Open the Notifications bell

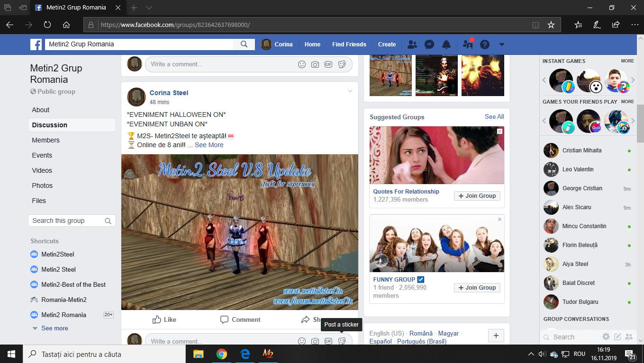click(x=446, y=44)
